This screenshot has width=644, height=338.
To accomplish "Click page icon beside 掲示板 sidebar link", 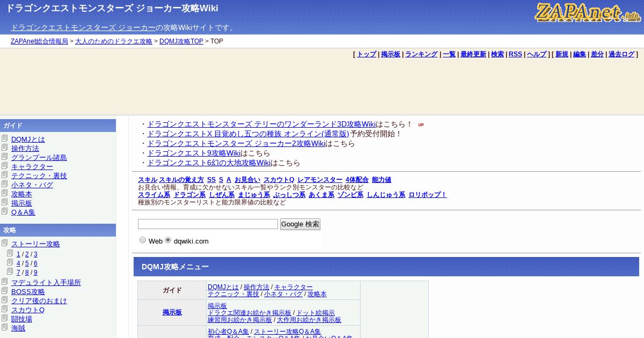I will coord(5,202).
